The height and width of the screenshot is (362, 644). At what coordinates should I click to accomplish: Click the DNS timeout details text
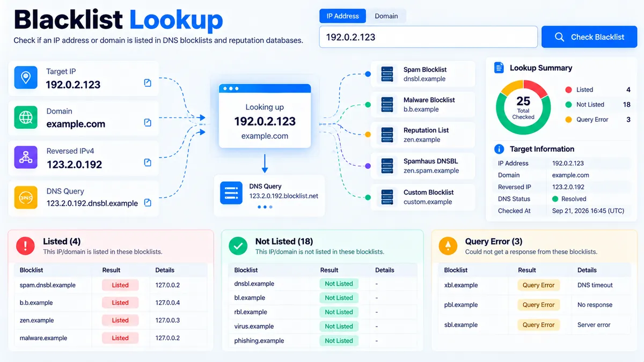pos(595,285)
